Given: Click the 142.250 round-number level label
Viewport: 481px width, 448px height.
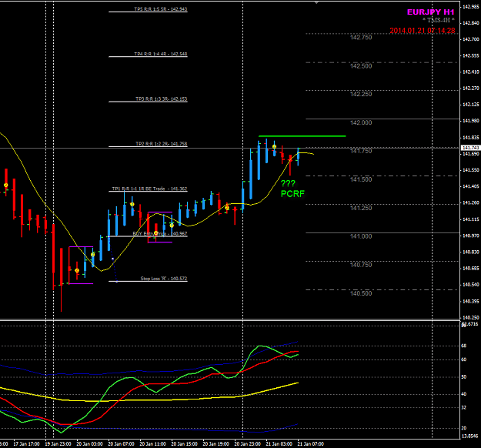Looking at the screenshot, I should point(361,94).
